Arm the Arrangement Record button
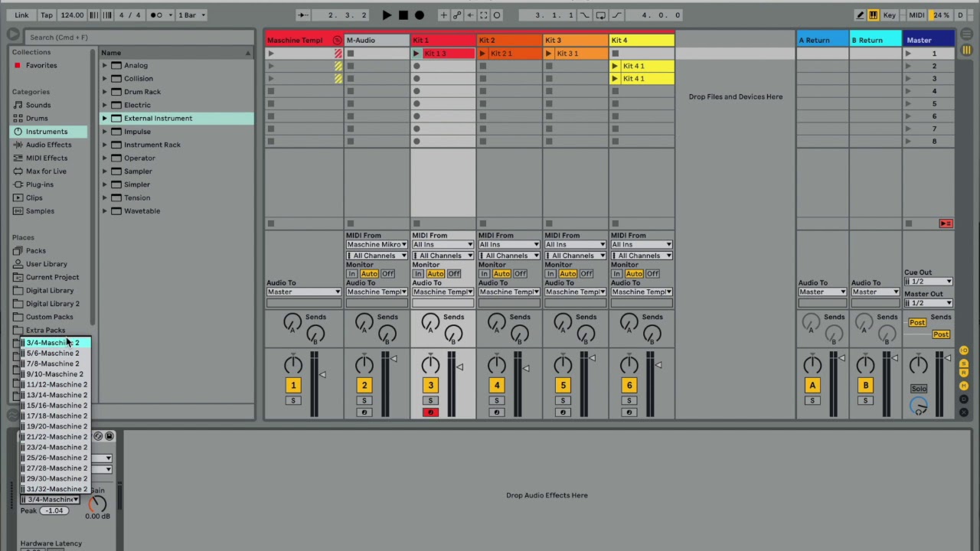 [x=419, y=15]
